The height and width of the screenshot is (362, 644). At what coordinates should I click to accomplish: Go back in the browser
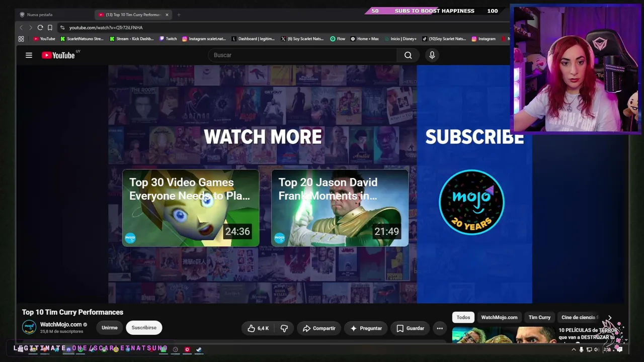pos(21,28)
